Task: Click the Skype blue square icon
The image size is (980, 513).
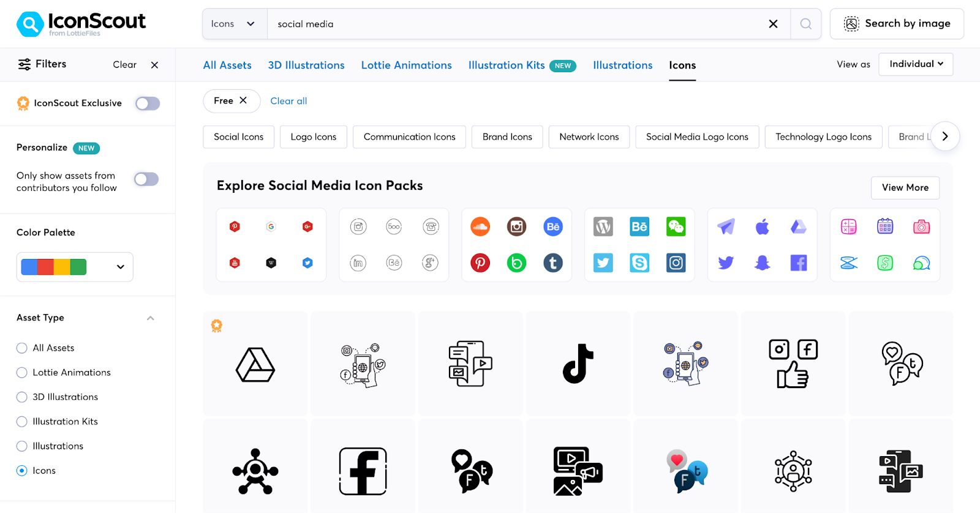Action: (x=639, y=263)
